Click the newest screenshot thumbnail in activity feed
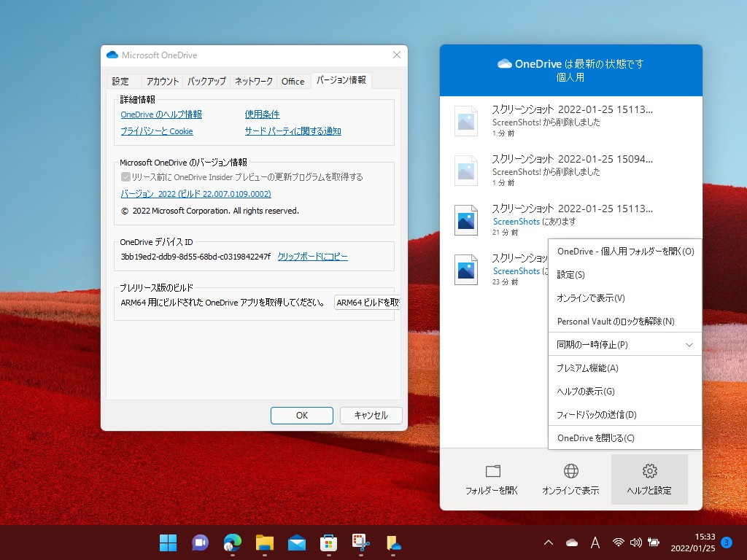Viewport: 747px width, 560px height. (x=465, y=121)
